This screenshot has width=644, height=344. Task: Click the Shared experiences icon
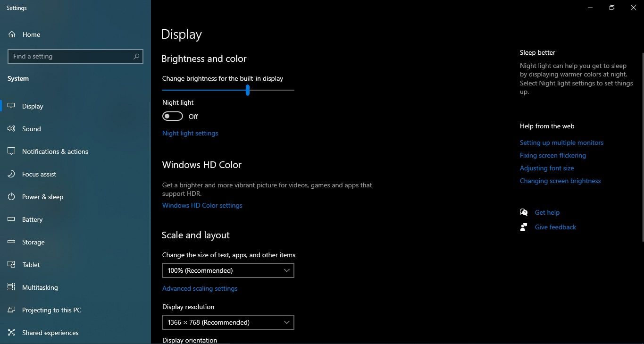point(12,333)
